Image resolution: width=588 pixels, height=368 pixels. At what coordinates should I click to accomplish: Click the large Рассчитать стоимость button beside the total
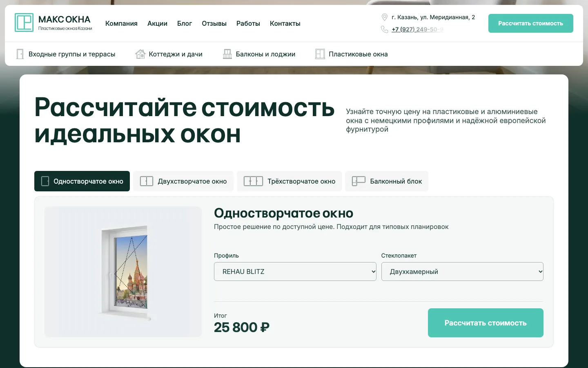pyautogui.click(x=486, y=323)
